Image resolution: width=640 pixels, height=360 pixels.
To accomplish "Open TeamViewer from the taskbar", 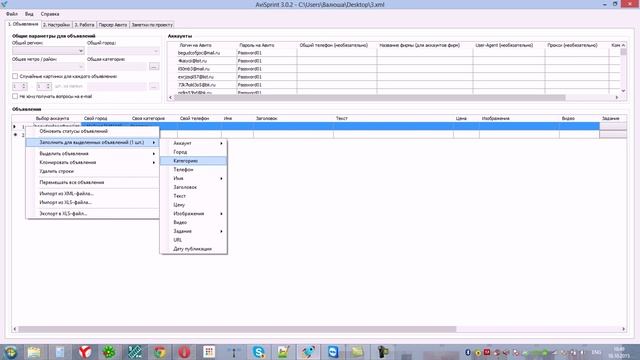I will [x=333, y=352].
